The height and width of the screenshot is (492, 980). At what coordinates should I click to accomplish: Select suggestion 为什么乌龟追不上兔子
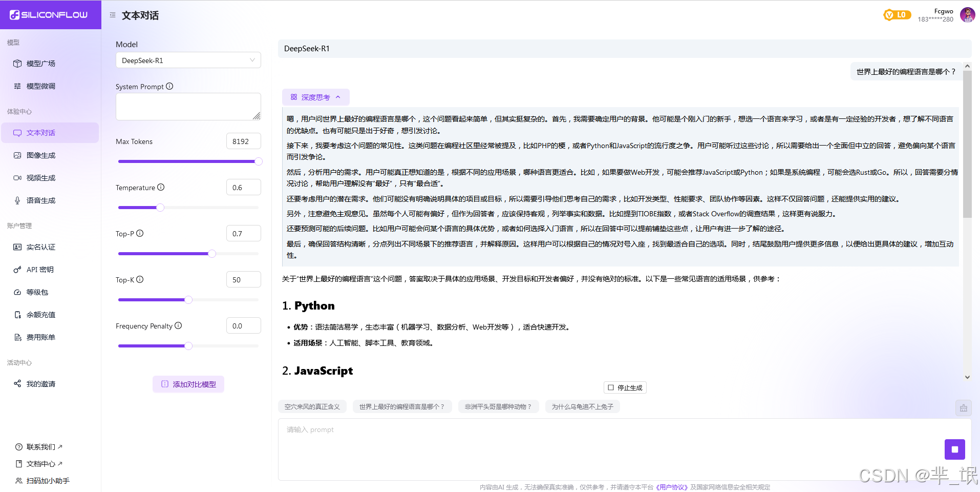click(583, 407)
